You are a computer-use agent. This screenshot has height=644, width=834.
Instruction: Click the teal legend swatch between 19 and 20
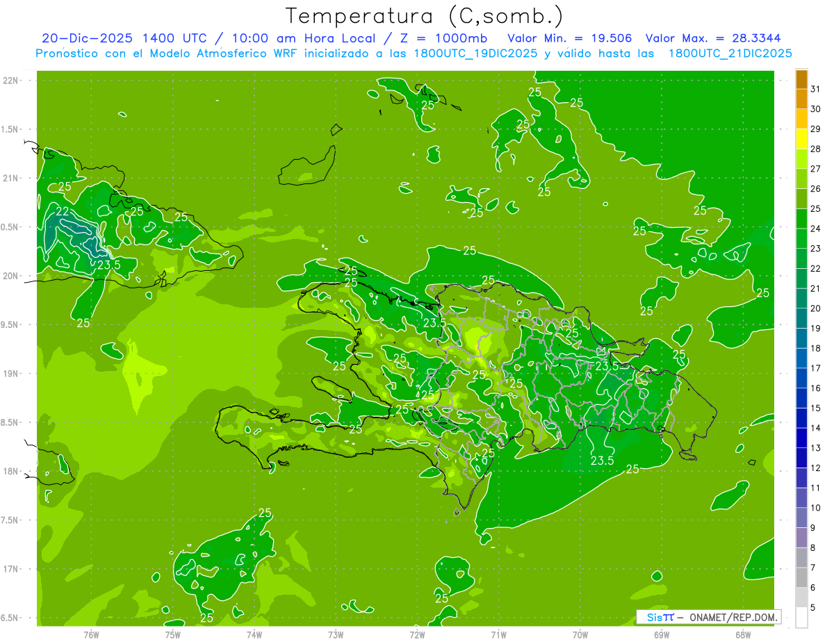coord(801,318)
